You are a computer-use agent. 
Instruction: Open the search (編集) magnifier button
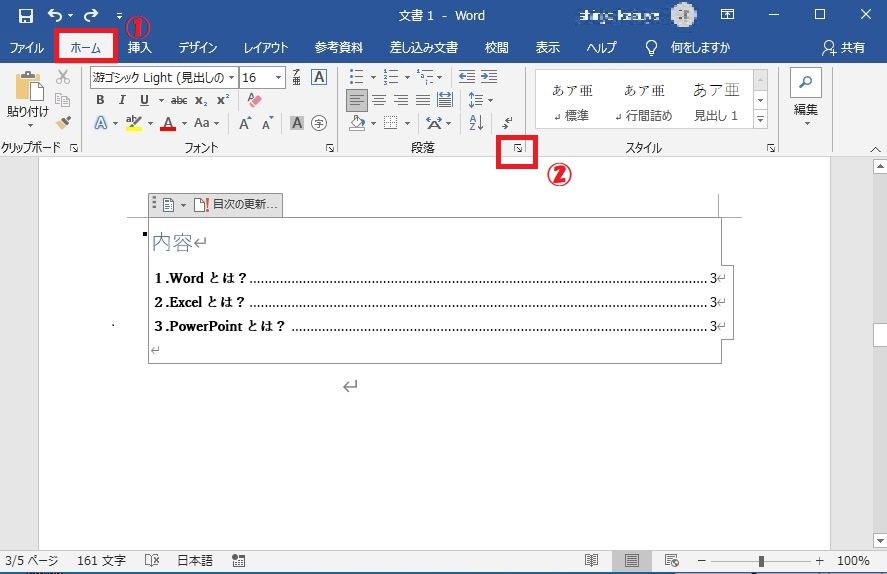click(x=806, y=83)
